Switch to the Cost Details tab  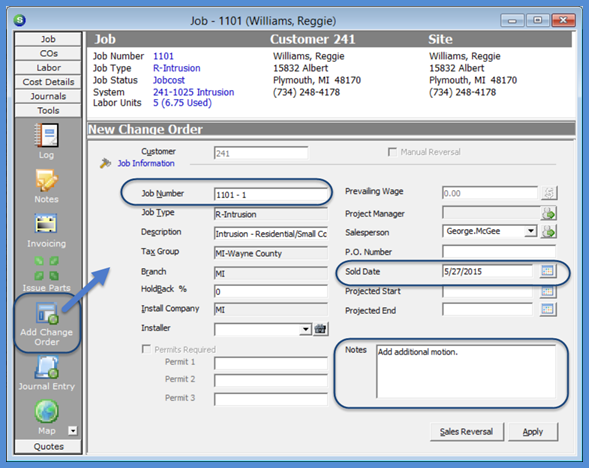48,82
